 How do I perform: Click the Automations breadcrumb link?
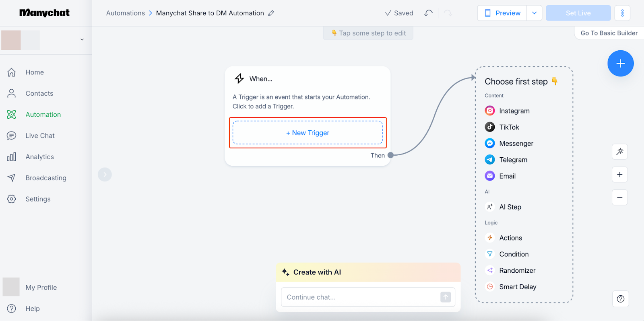(125, 13)
